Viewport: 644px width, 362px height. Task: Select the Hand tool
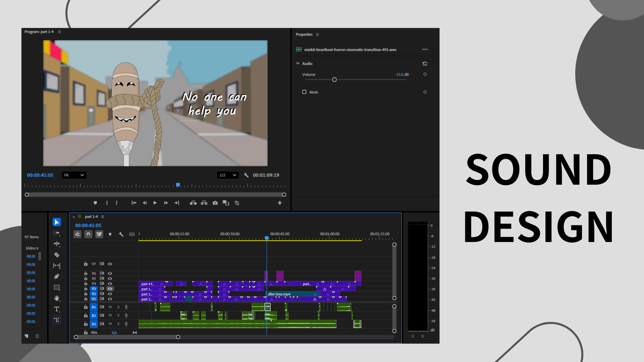tap(57, 298)
